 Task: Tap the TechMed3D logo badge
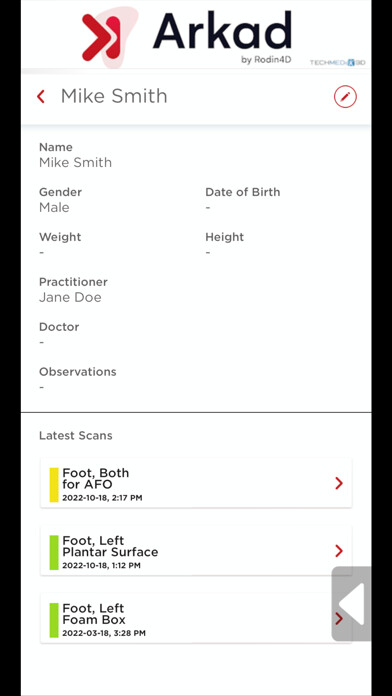pos(337,63)
